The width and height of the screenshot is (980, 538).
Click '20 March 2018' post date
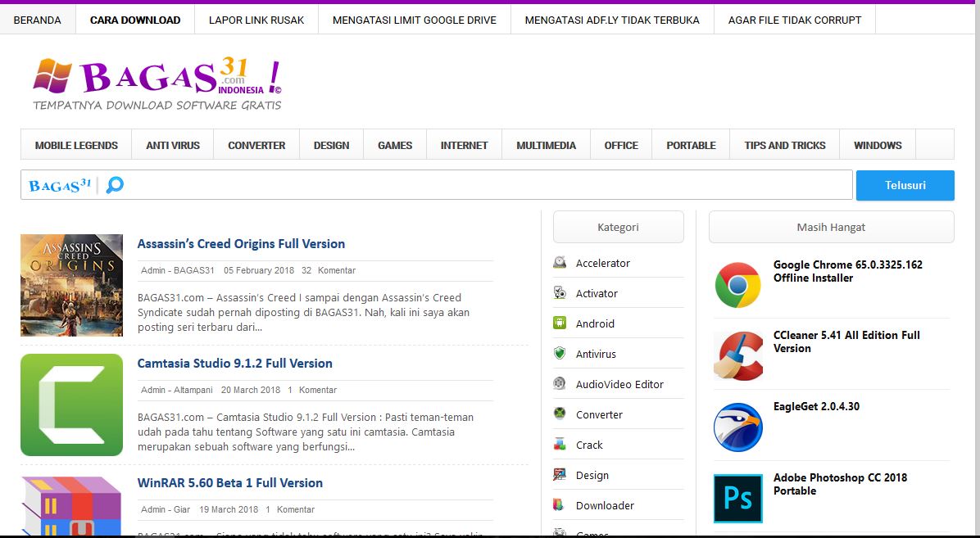point(251,390)
